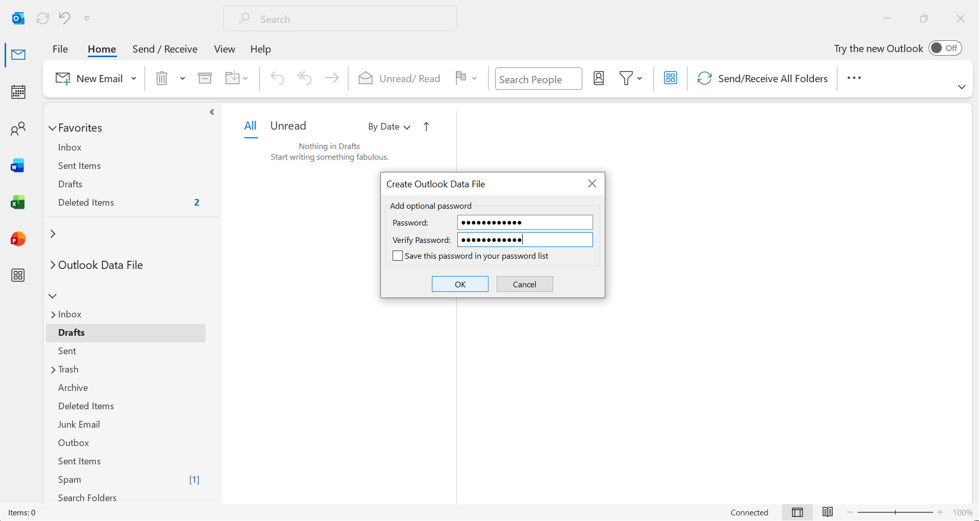The image size is (980, 521).
Task: Open the Help ribbon tab
Action: (x=261, y=49)
